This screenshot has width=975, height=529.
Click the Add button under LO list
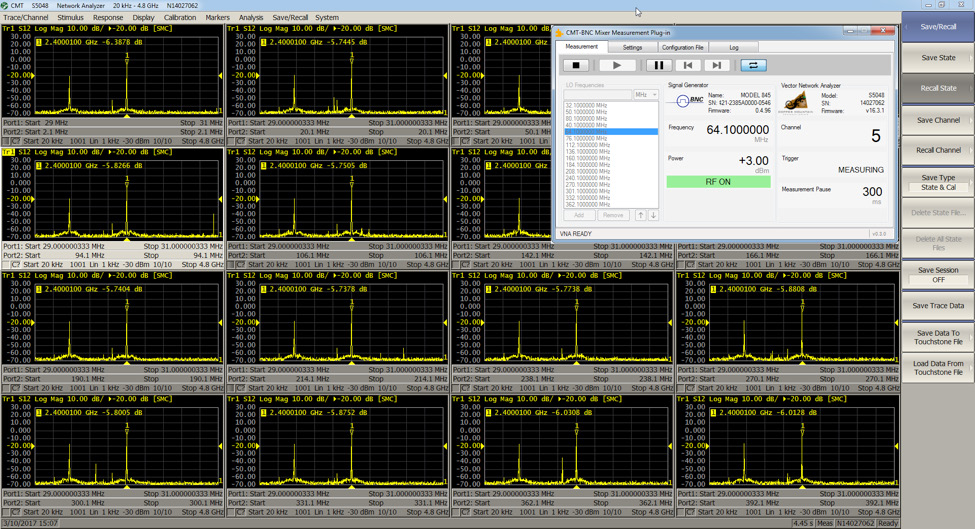pyautogui.click(x=579, y=215)
